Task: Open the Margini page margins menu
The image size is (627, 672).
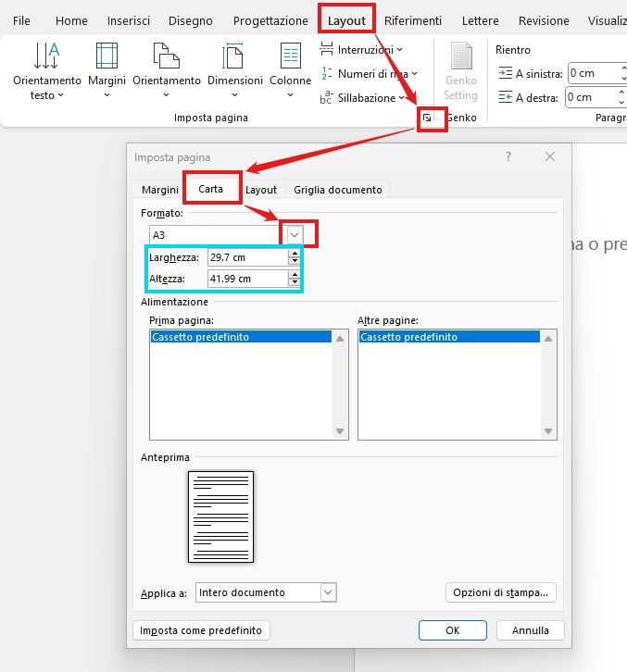Action: point(107,69)
